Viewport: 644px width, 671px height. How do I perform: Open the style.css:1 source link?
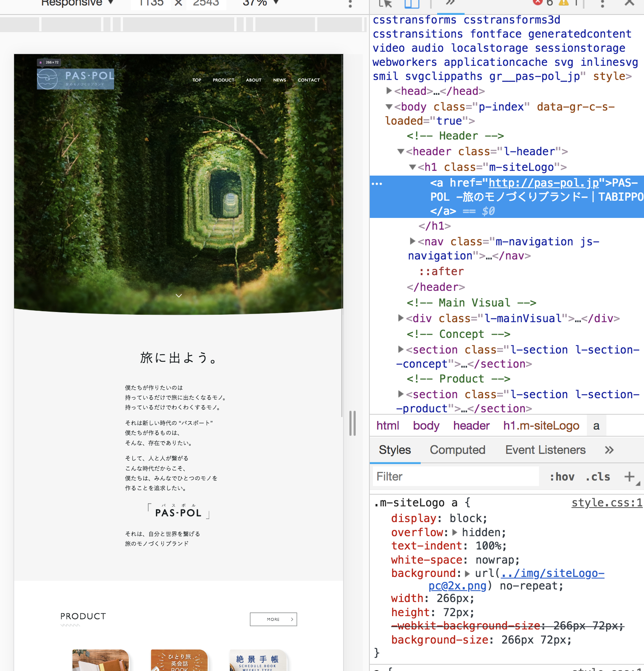(x=606, y=503)
